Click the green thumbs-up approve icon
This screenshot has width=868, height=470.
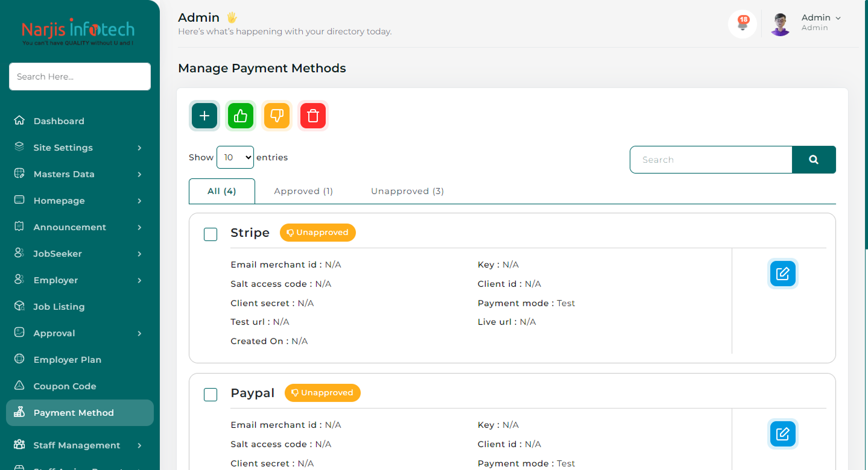tap(241, 116)
